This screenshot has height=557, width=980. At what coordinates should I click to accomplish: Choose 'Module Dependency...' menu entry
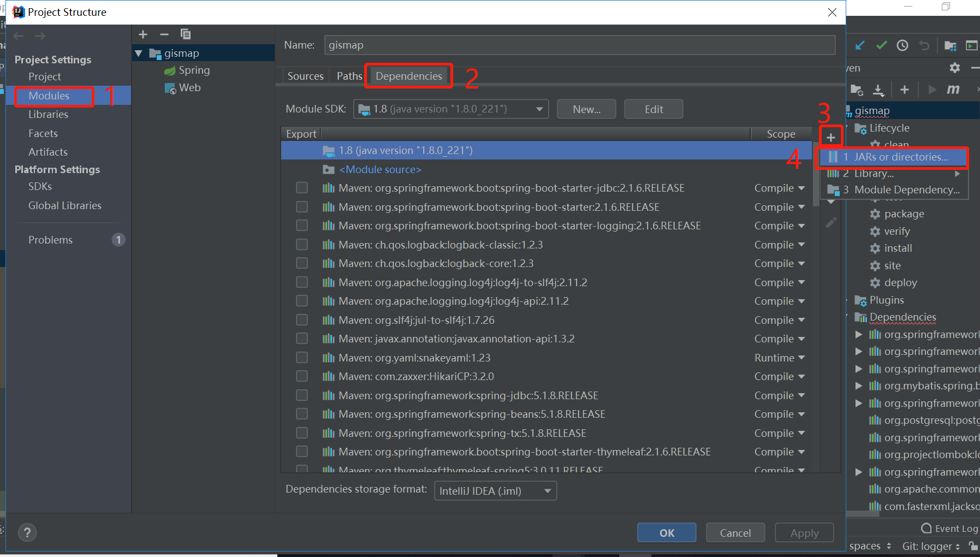tap(894, 190)
